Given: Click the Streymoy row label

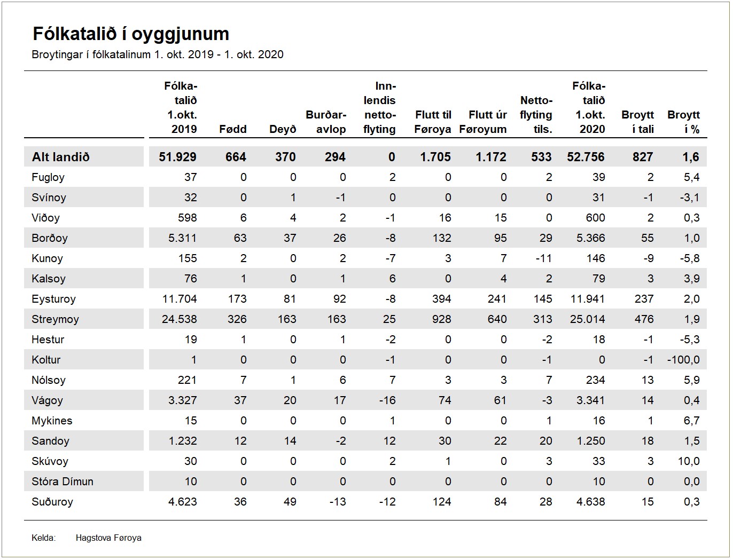Looking at the screenshot, I should (x=55, y=319).
